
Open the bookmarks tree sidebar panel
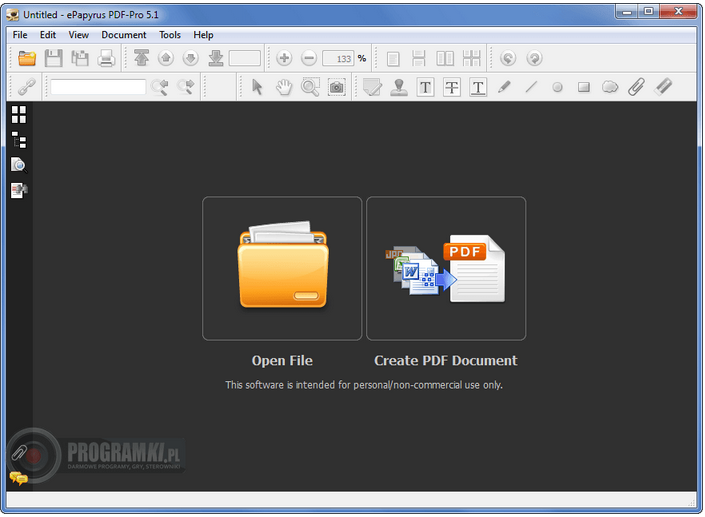pos(19,140)
